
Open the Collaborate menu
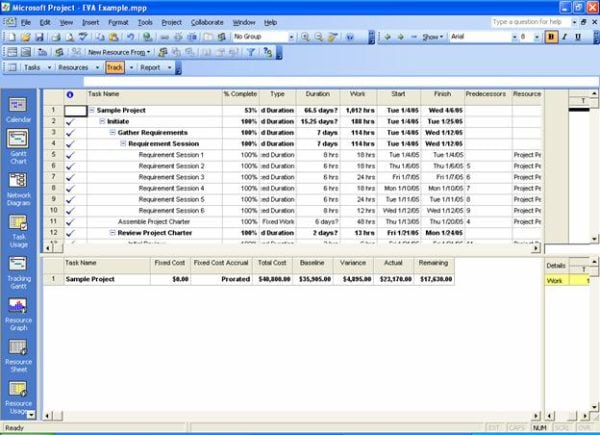207,23
